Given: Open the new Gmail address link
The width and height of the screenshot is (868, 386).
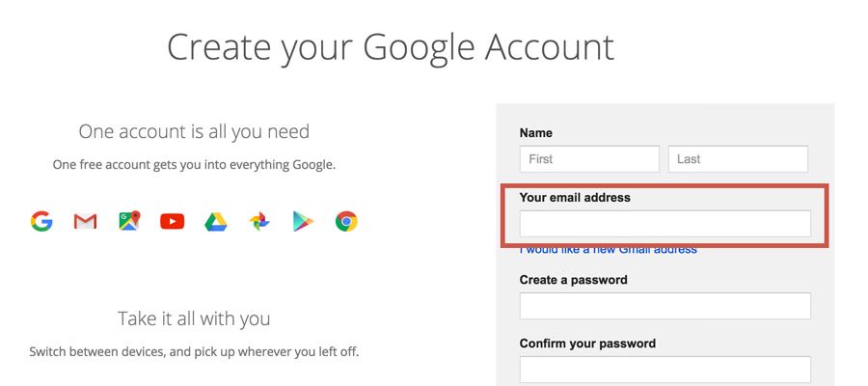Looking at the screenshot, I should [608, 250].
